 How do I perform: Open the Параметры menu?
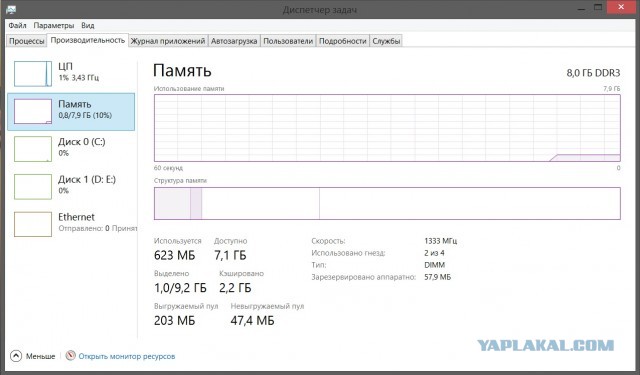point(54,25)
